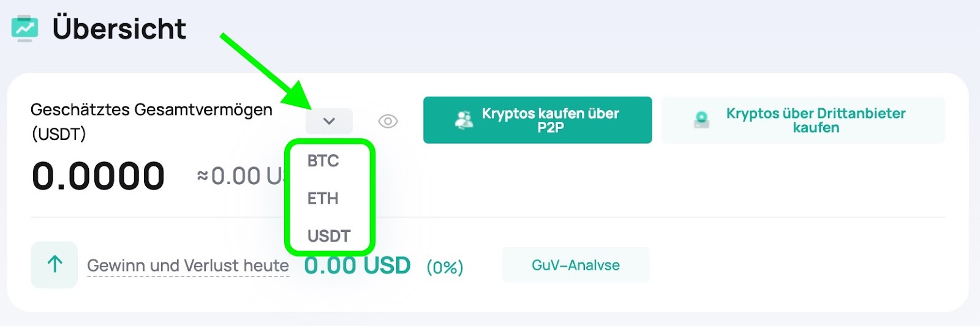The image size is (980, 326).
Task: Click the Übersicht page heading
Action: [x=119, y=28]
